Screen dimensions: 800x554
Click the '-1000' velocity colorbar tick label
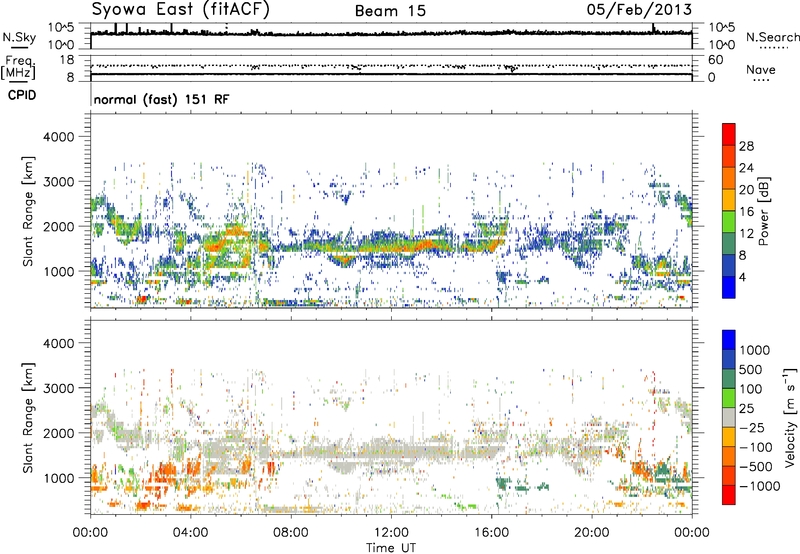point(759,486)
